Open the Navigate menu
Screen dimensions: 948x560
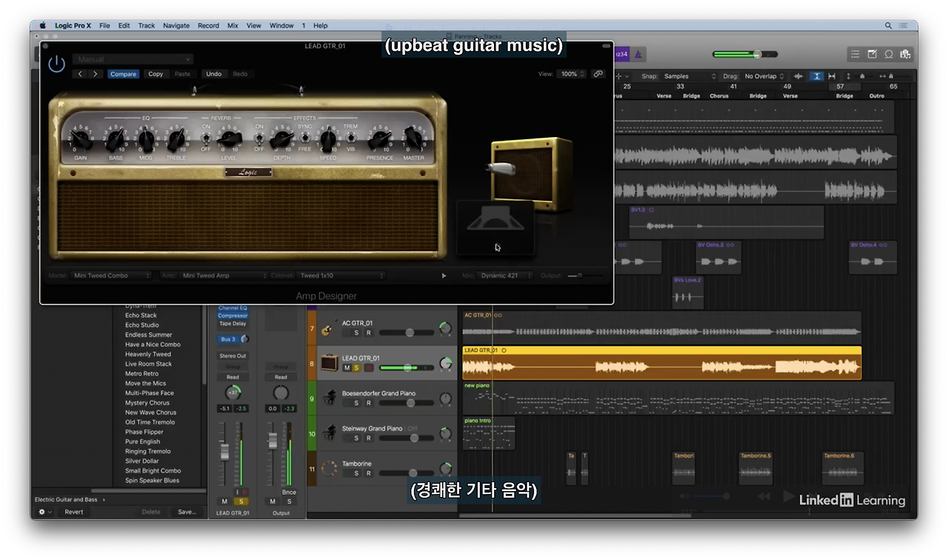pos(176,25)
